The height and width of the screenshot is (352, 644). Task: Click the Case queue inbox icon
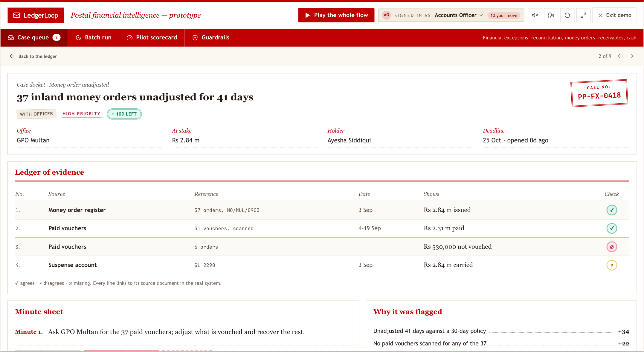tap(11, 38)
